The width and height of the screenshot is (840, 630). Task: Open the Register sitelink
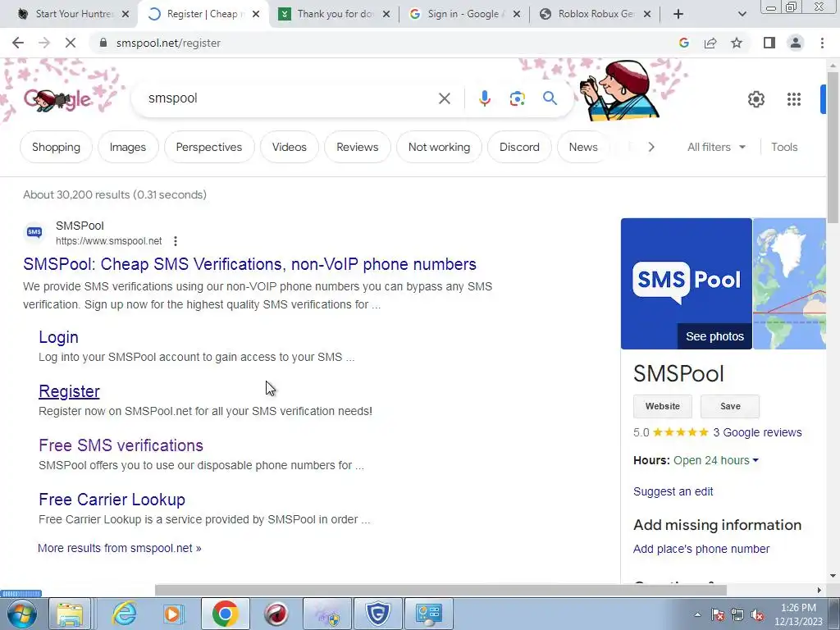pyautogui.click(x=69, y=391)
